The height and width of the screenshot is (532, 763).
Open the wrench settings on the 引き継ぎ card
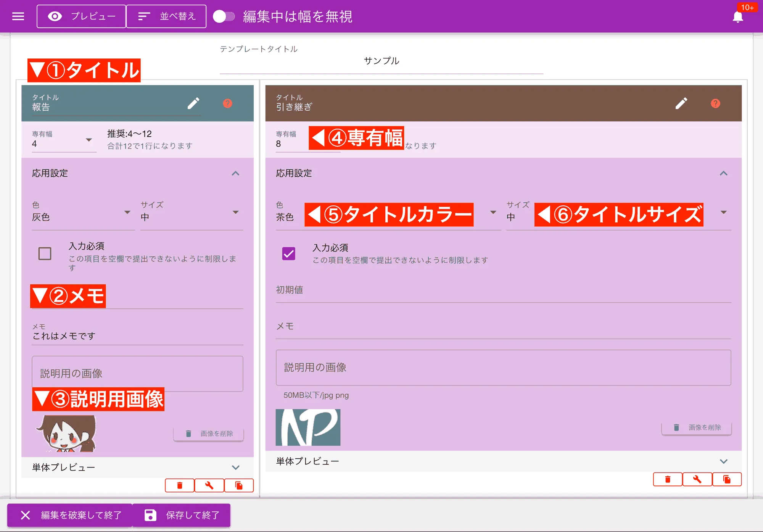pyautogui.click(x=697, y=479)
